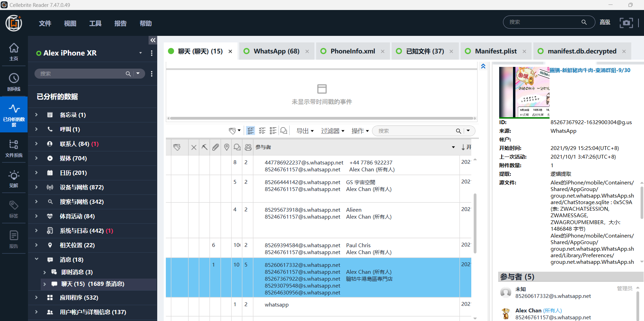The image size is (644, 321).
Task: Switch to the WhatsApp (68) tab
Action: [276, 51]
